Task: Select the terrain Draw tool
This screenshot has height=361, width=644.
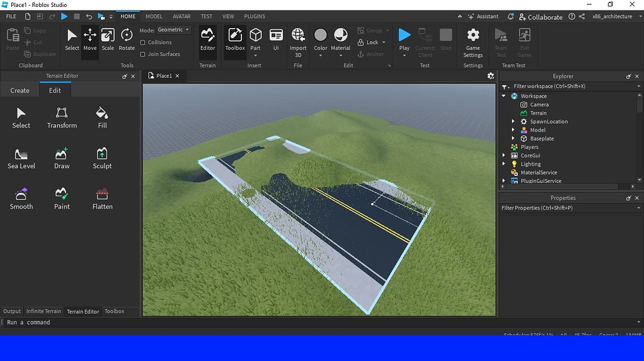Action: tap(62, 159)
